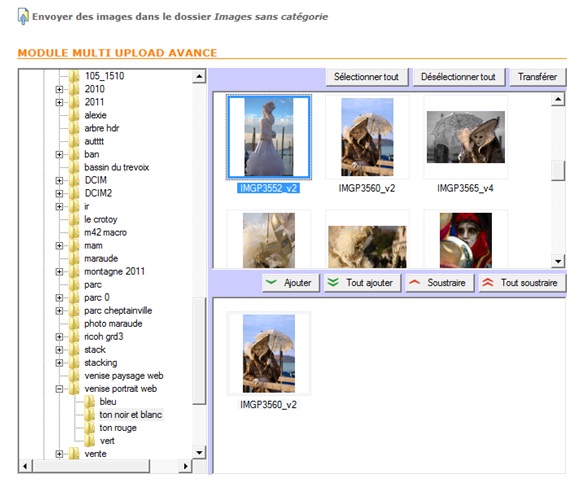Open the bassin du trevoix folder
The height and width of the screenshot is (498, 581).
[116, 167]
